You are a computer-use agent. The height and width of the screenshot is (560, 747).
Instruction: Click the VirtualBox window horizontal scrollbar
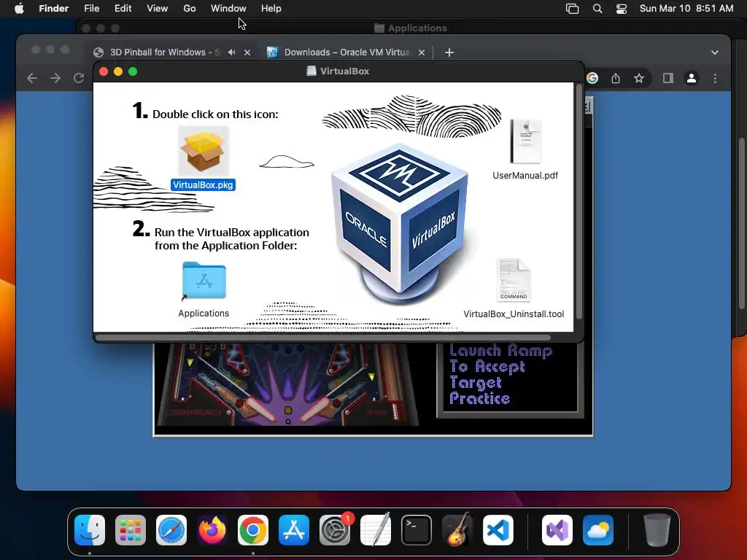tap(323, 338)
